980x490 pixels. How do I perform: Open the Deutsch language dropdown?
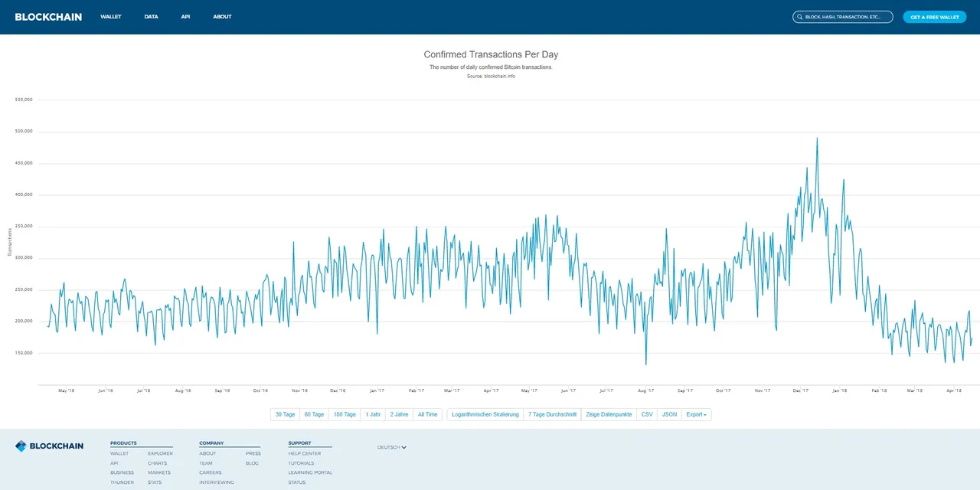tap(392, 447)
